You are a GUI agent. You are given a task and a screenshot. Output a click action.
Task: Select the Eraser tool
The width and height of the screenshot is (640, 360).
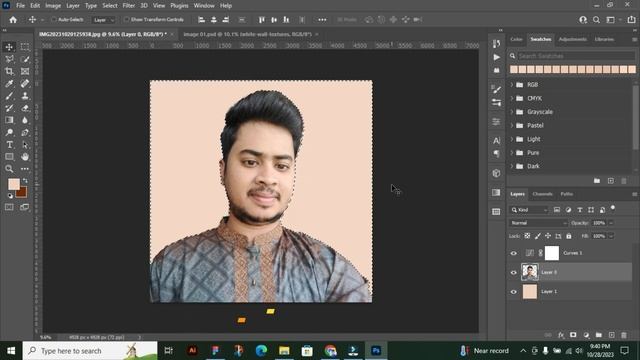25,108
